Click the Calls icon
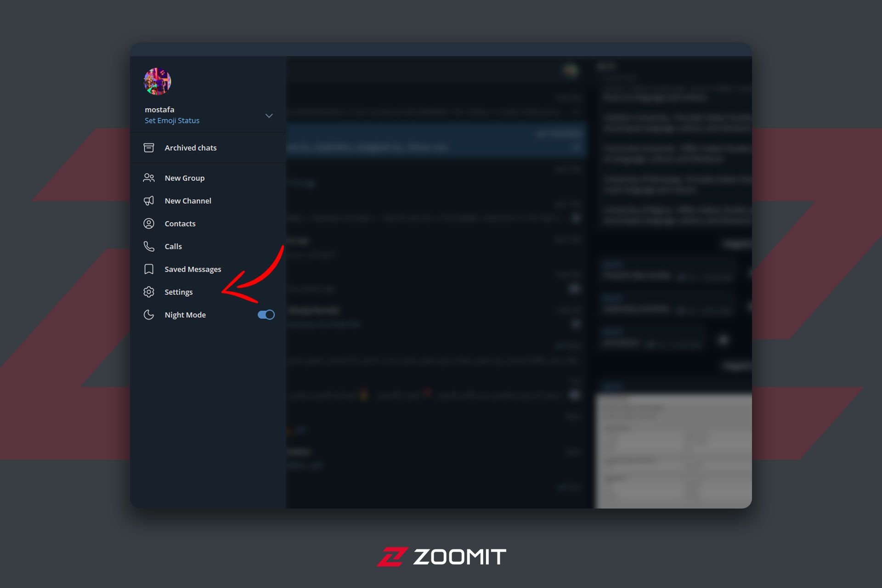 click(150, 246)
